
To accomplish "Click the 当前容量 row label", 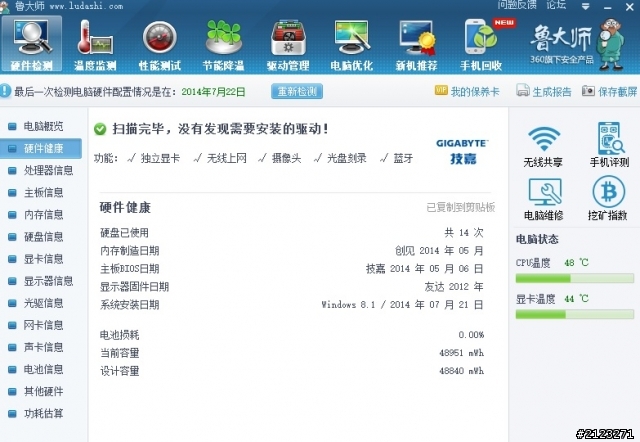I will (x=120, y=353).
